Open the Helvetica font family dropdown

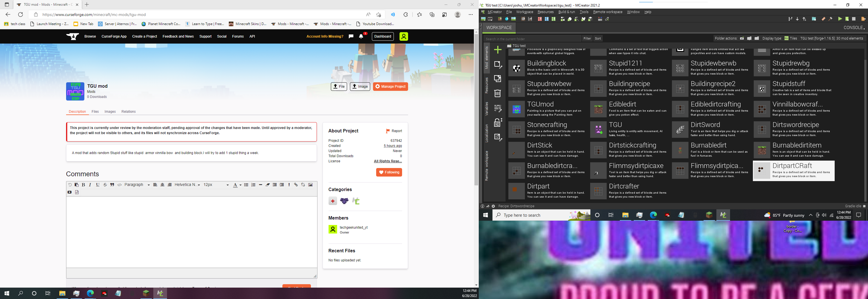[187, 185]
